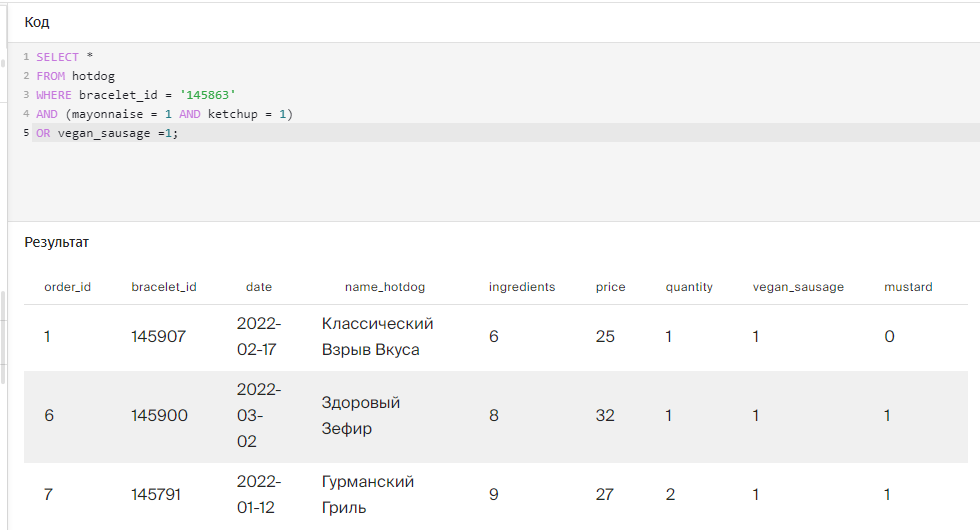Click the bracelet_id column header
This screenshot has height=530, width=980.
coord(164,287)
